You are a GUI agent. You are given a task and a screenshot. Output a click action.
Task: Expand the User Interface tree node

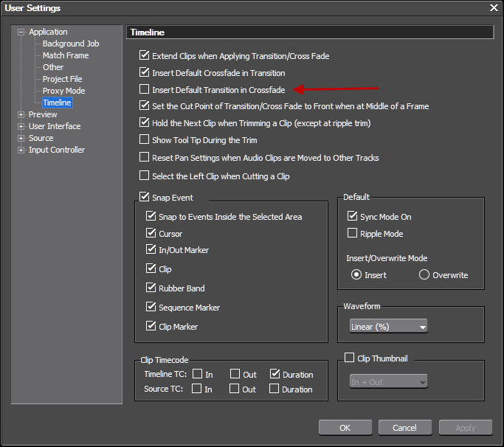coord(21,126)
